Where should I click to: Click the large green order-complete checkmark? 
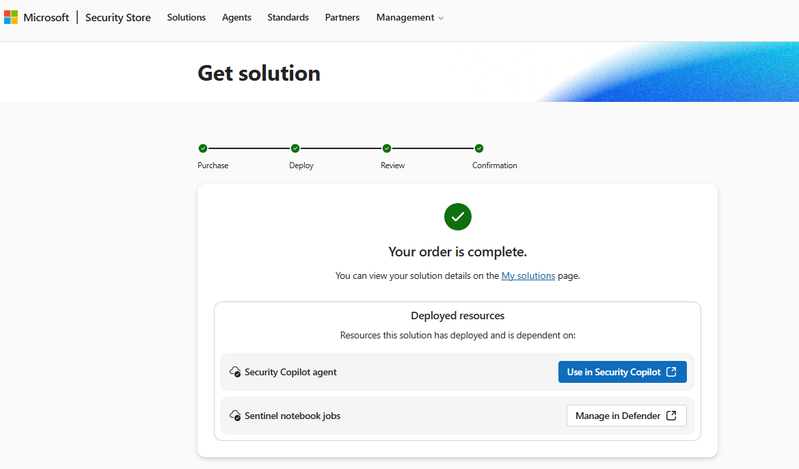point(458,217)
